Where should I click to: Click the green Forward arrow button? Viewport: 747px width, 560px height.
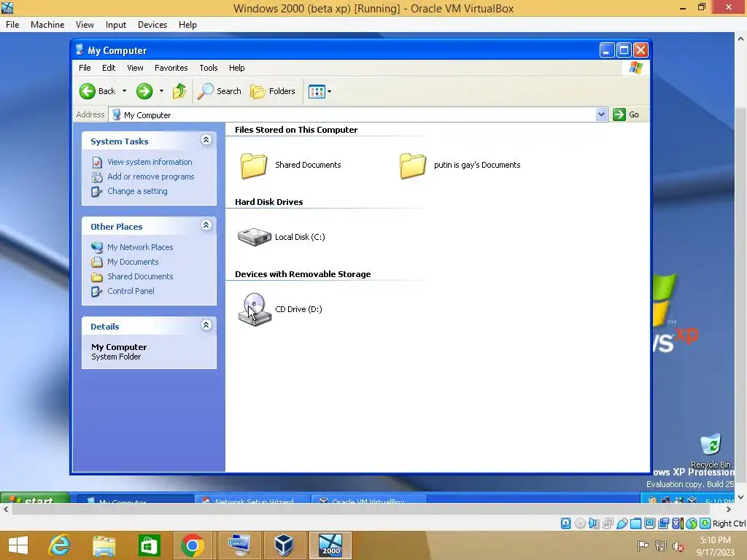click(144, 91)
